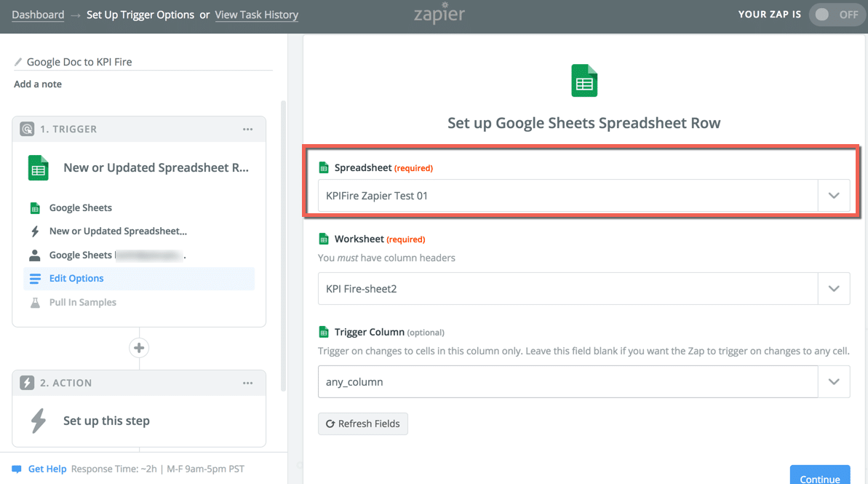This screenshot has height=484, width=868.
Task: Click the lightning bolt trigger event icon
Action: (x=35, y=231)
